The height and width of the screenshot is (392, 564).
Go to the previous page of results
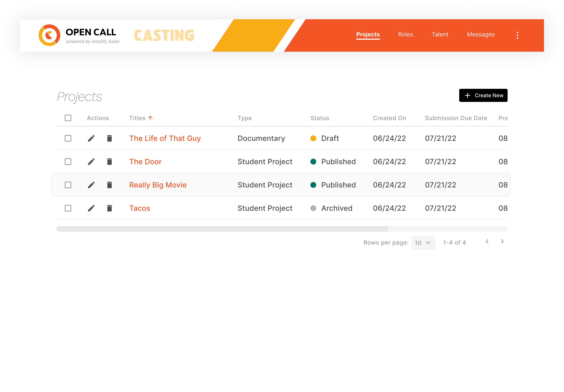(x=487, y=241)
